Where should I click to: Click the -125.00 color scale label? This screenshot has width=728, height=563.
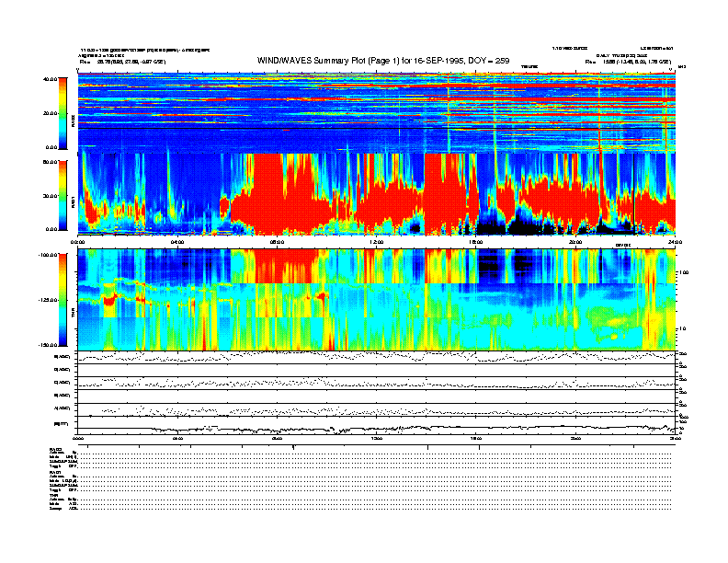click(x=48, y=300)
